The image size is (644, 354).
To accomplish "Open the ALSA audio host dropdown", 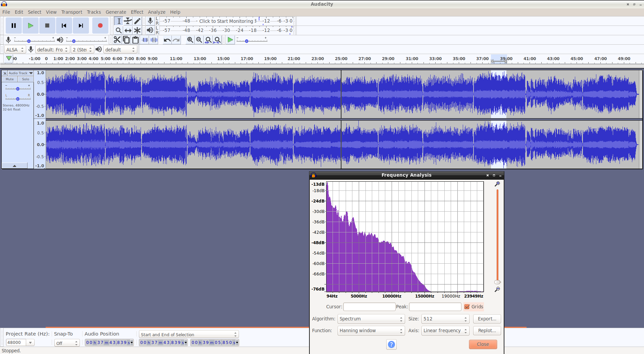I will (x=15, y=49).
